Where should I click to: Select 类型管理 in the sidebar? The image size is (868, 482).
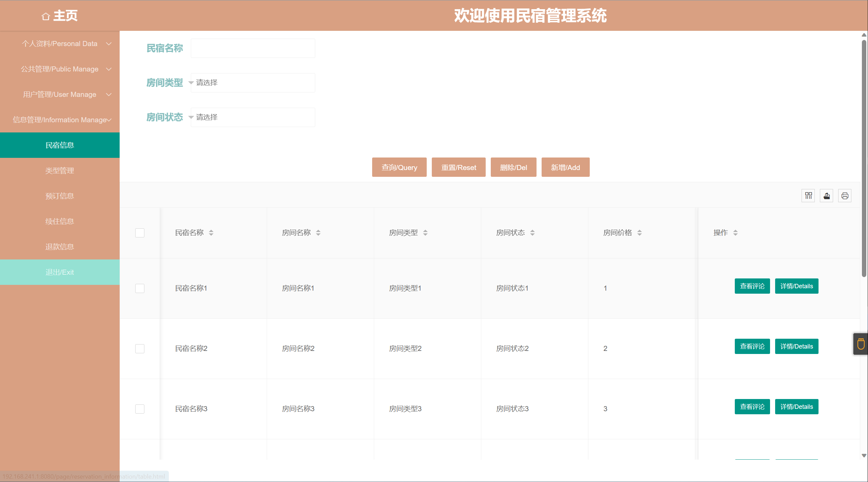point(60,171)
